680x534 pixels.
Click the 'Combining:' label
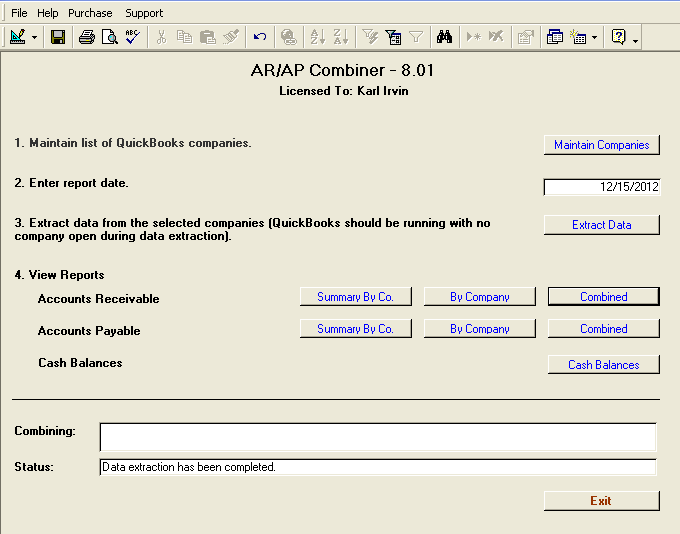(x=45, y=431)
